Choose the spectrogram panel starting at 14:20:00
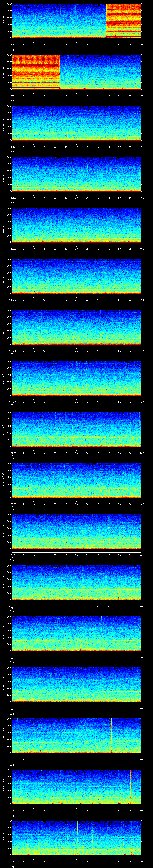This screenshot has width=153, height=868. click(77, 327)
